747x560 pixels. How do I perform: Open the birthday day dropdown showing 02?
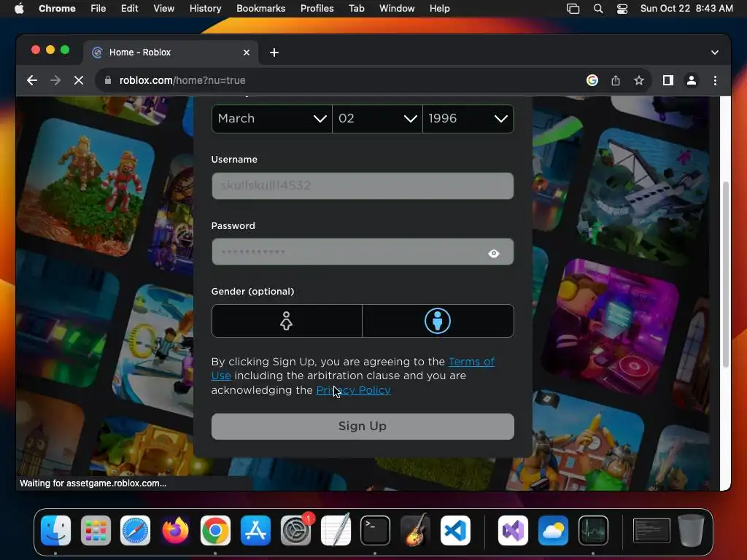377,119
